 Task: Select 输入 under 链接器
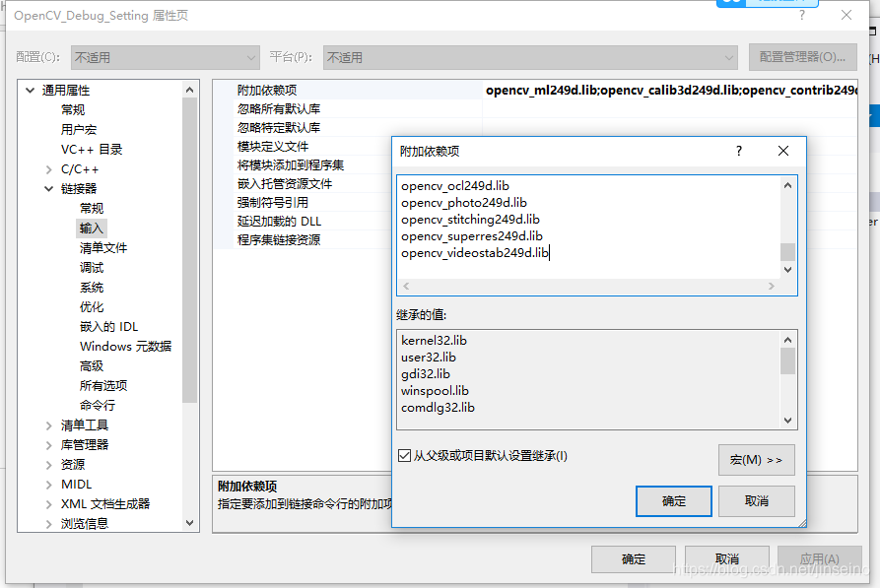pyautogui.click(x=91, y=228)
